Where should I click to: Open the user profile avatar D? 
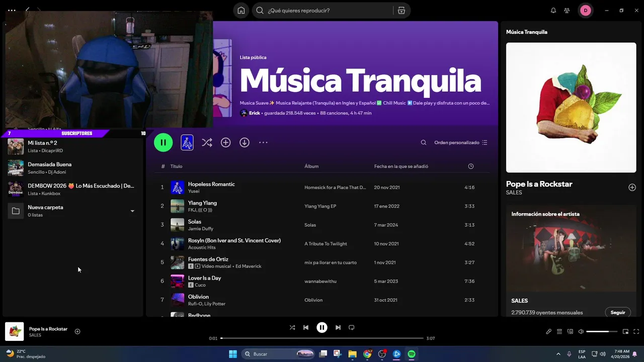586,11
